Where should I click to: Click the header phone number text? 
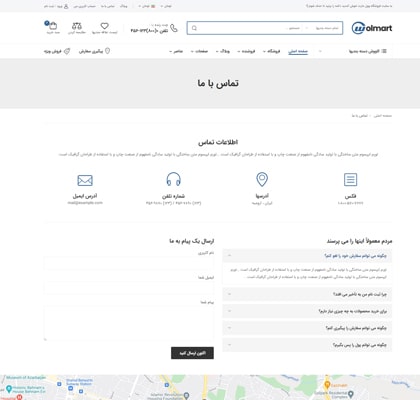(149, 31)
